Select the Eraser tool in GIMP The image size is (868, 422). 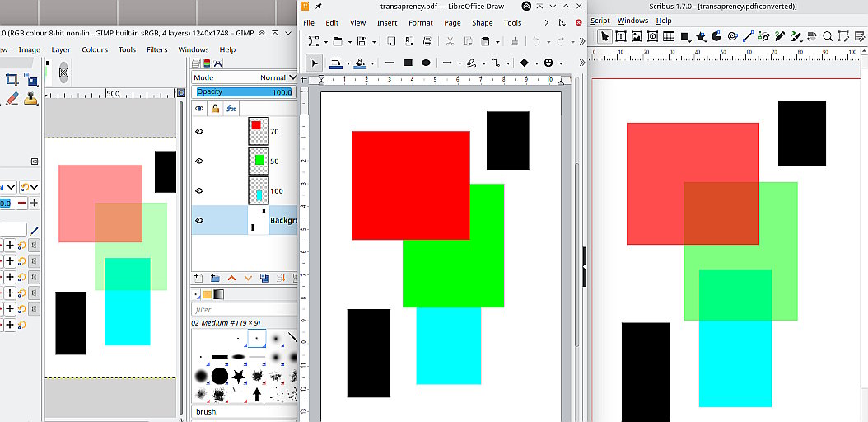[x=13, y=98]
